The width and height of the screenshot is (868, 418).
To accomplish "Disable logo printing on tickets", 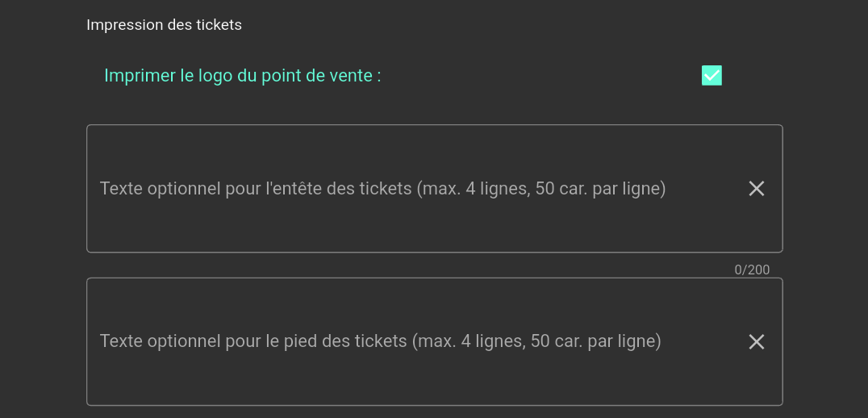I will (x=712, y=76).
